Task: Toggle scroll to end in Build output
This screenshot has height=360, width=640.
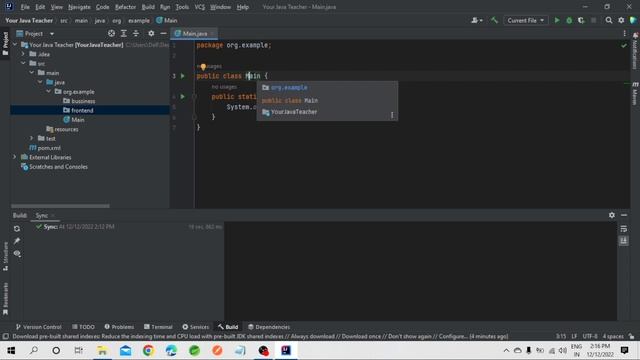Action: point(624,241)
